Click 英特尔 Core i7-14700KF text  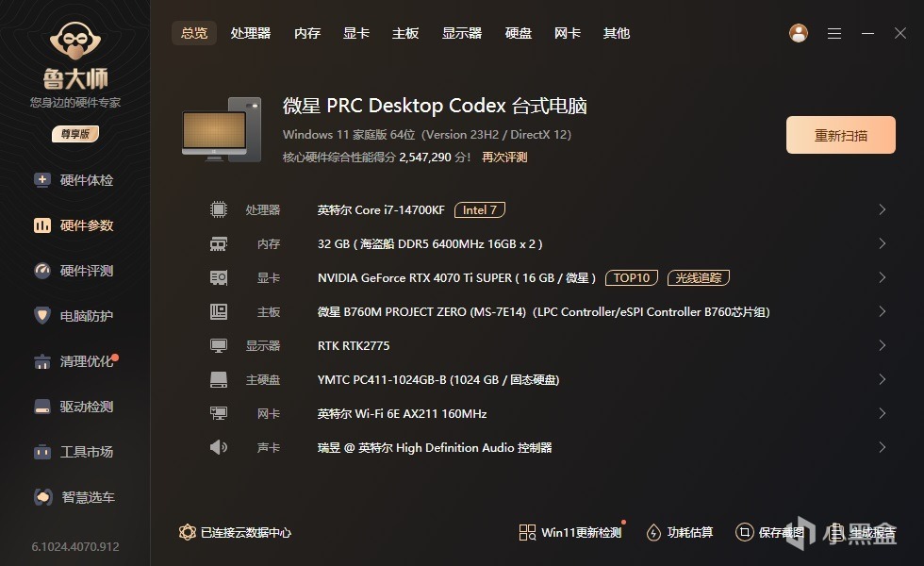click(x=381, y=209)
